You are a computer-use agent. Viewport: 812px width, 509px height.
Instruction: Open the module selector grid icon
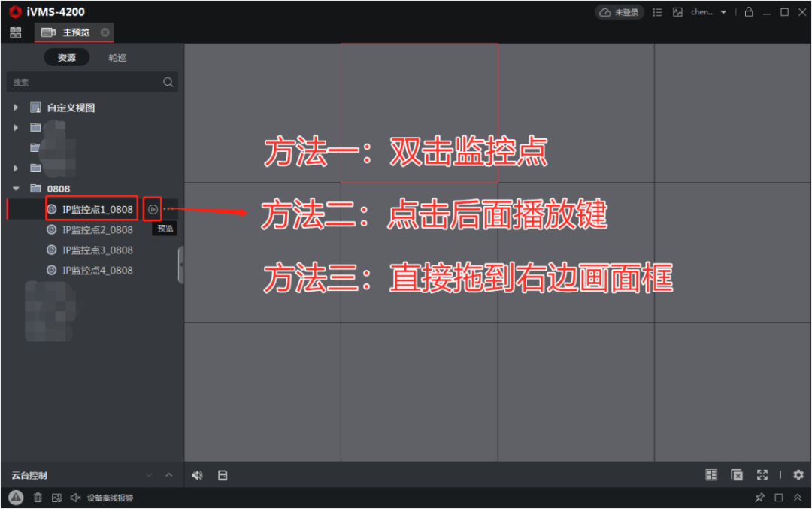15,32
